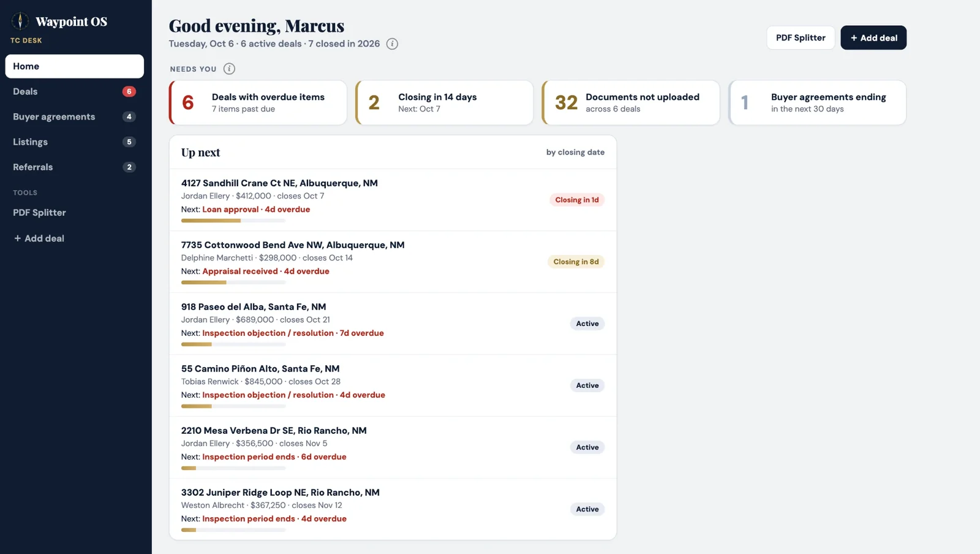Click Inspection objection / resolution 7d overdue
Image resolution: width=980 pixels, height=554 pixels.
(x=293, y=333)
